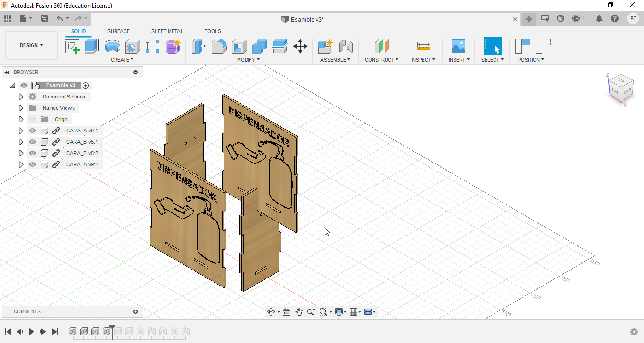
Task: Expand the Document Settings node
Action: [x=21, y=97]
